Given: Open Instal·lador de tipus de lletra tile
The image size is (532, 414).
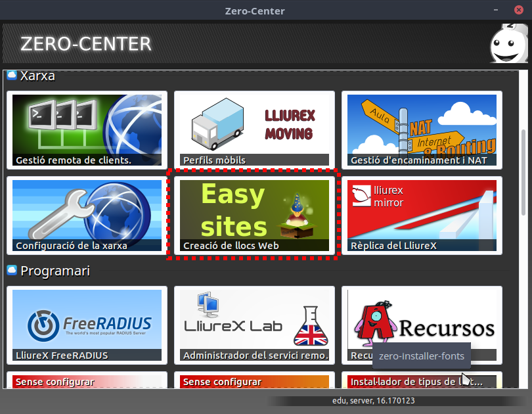Looking at the screenshot, I should 414,381.
